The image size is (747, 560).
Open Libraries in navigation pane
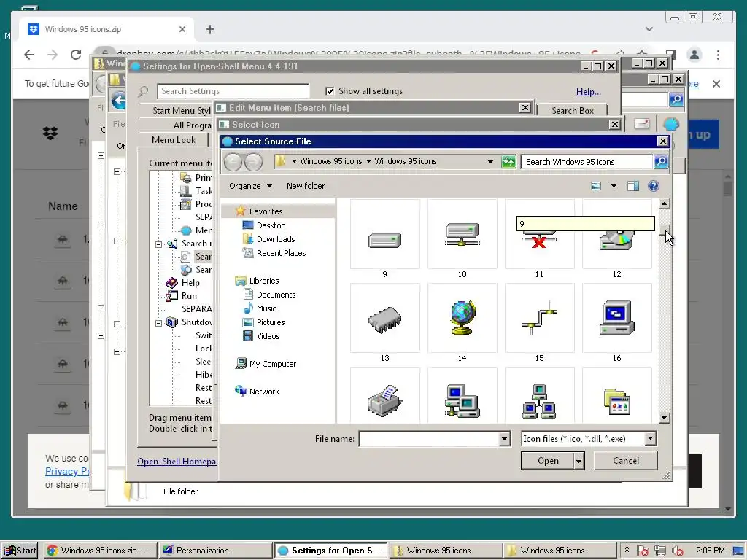click(x=263, y=281)
